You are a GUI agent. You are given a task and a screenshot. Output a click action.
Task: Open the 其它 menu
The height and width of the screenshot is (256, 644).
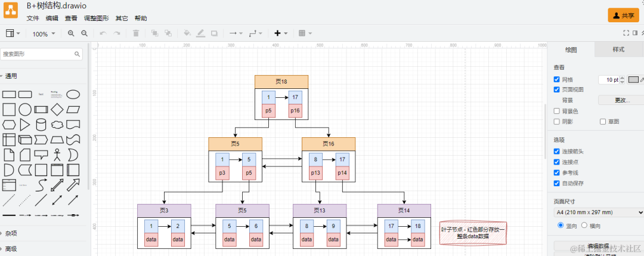click(122, 18)
